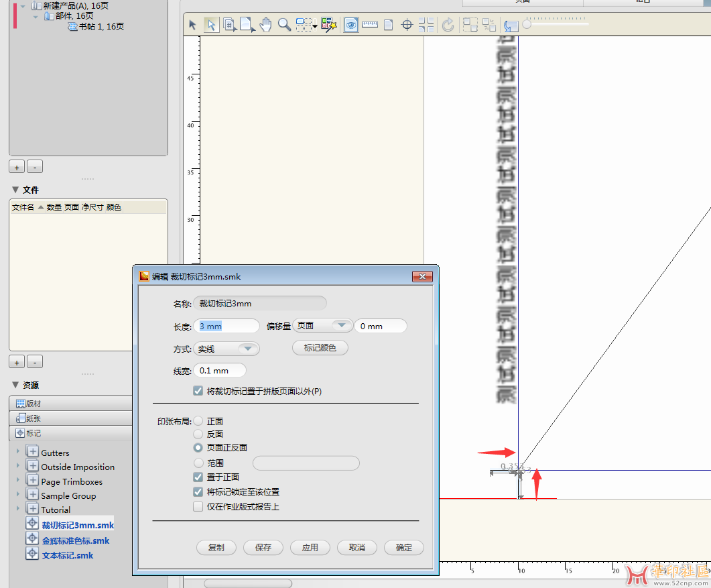
Task: Toggle the 仅在作业版式报告上 checkbox
Action: [198, 506]
